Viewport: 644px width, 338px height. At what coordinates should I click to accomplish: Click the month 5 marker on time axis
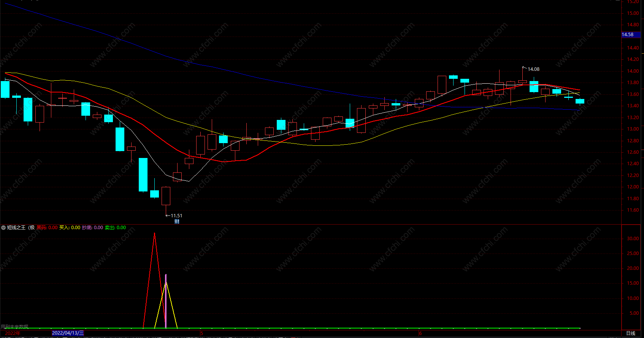pyautogui.click(x=202, y=333)
